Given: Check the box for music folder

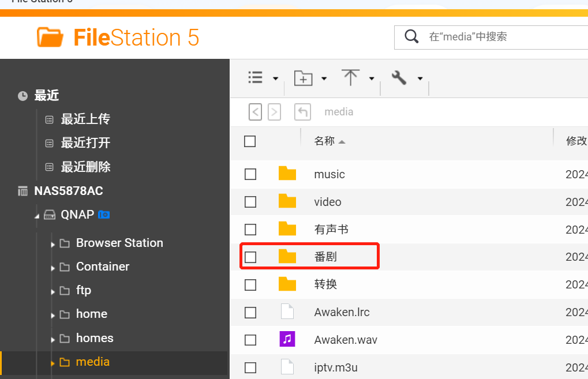Looking at the screenshot, I should tap(250, 174).
